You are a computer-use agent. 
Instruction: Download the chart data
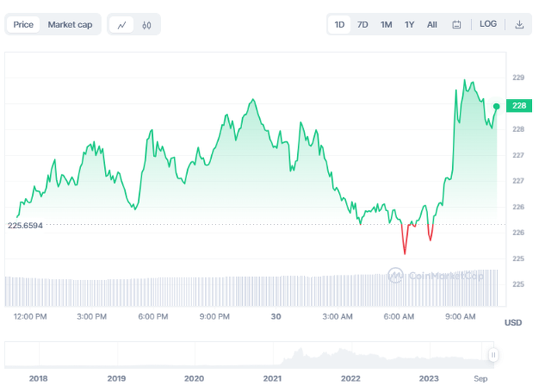[x=519, y=25]
